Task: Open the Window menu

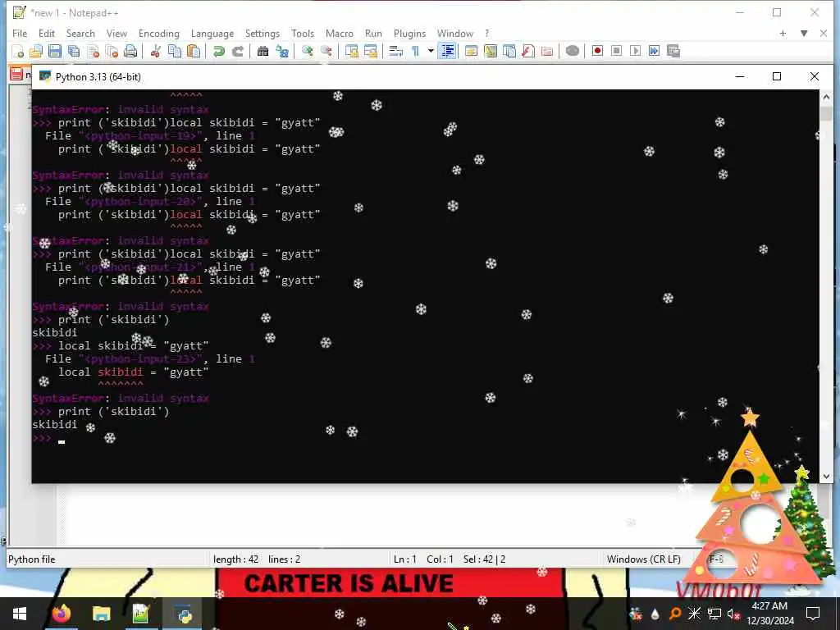Action: tap(455, 33)
